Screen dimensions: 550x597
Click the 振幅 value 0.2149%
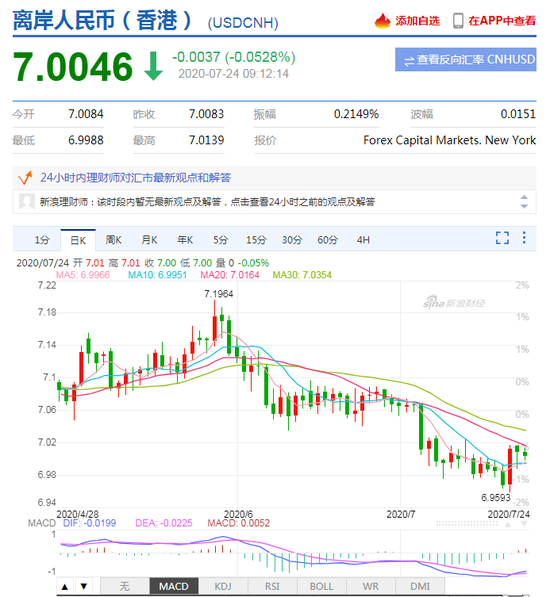[x=356, y=114]
